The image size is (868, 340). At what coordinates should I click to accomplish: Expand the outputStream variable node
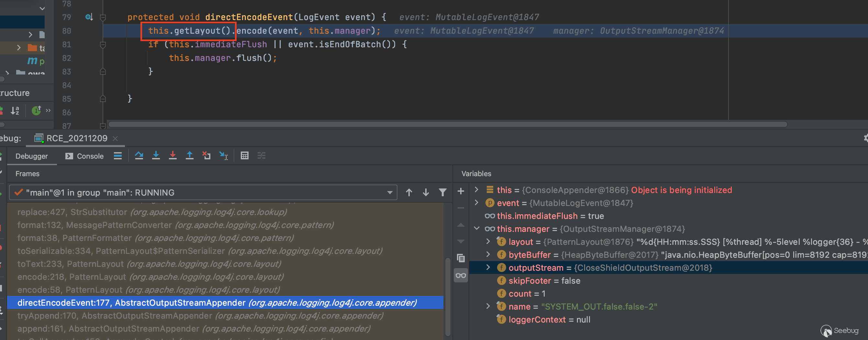point(488,267)
